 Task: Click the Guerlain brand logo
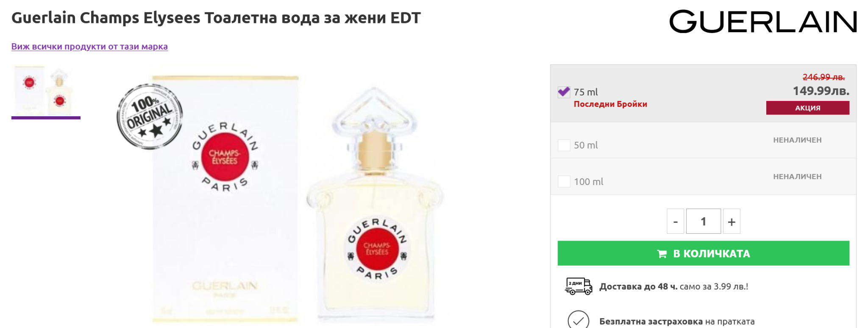click(762, 22)
